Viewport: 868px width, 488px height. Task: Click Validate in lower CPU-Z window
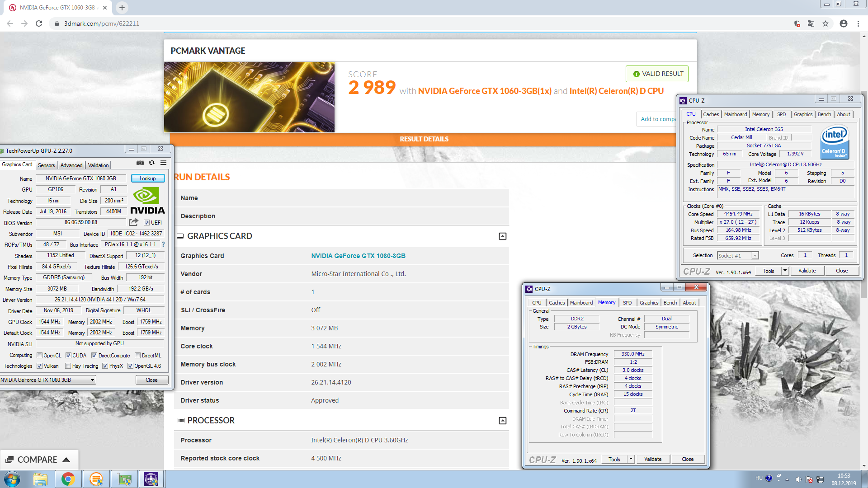653,459
